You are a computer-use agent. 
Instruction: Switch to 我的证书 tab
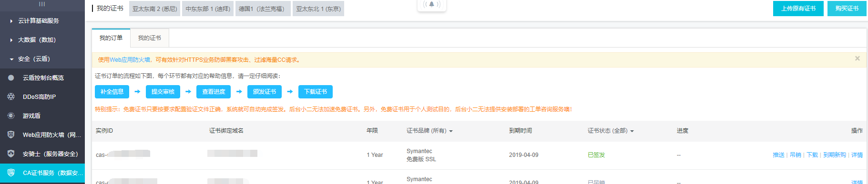(150, 38)
